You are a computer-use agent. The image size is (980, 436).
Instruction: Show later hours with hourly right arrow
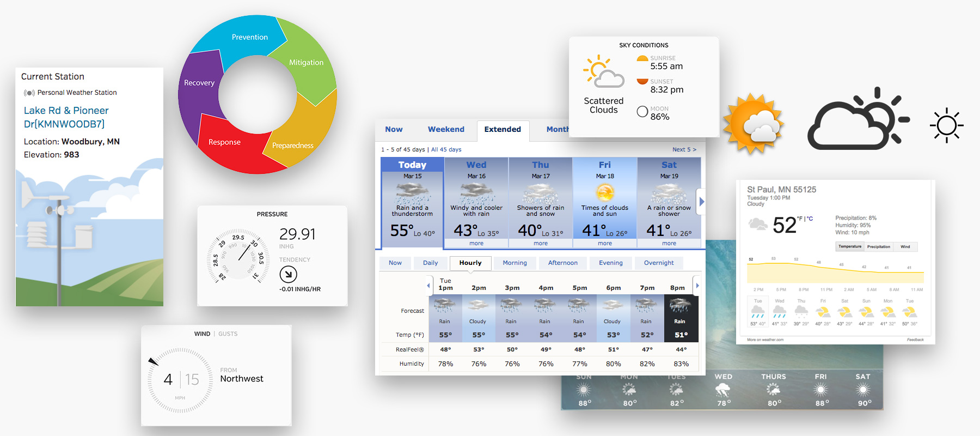[697, 286]
